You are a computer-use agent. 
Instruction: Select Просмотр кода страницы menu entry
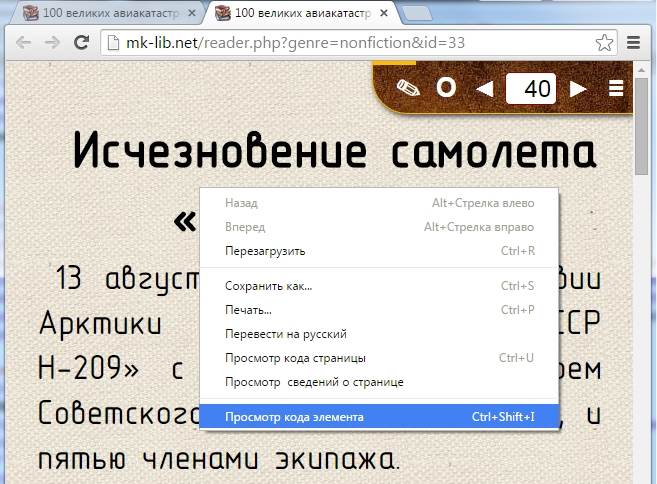coord(379,358)
